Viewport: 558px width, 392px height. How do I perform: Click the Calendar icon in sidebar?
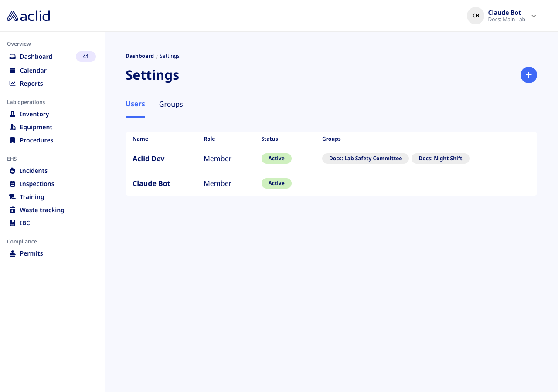pyautogui.click(x=13, y=71)
